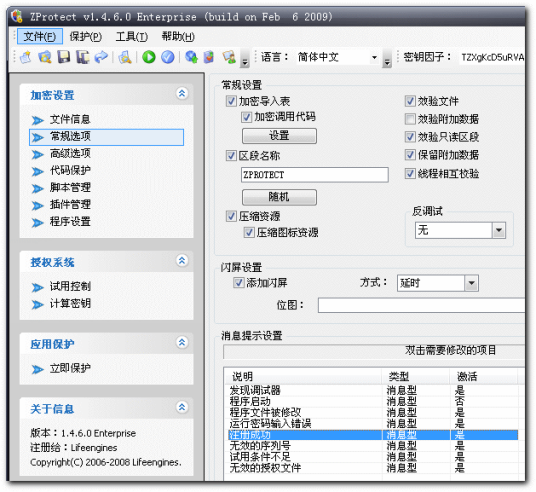Click the ZProtect title bar app icon
The width and height of the screenshot is (536, 492).
tap(16, 16)
